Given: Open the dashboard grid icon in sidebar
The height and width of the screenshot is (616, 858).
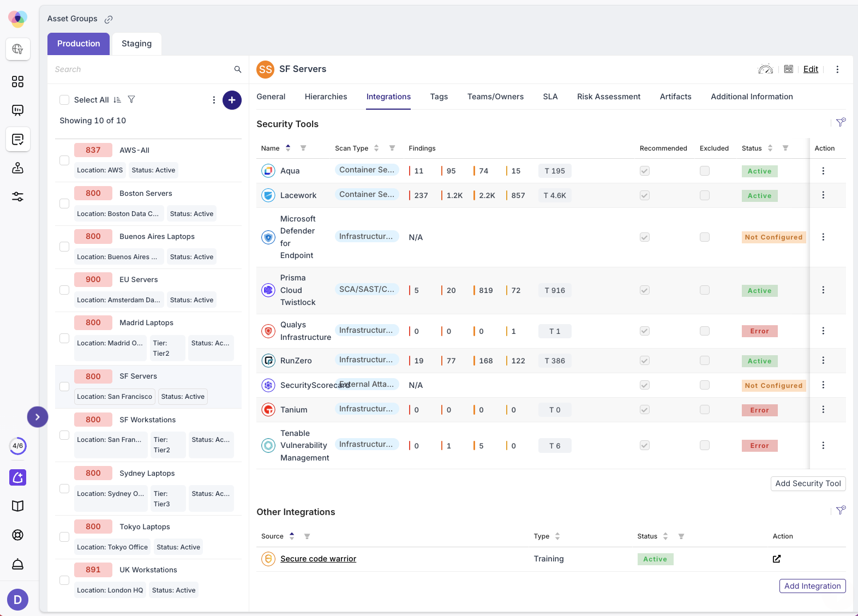Looking at the screenshot, I should (17, 82).
